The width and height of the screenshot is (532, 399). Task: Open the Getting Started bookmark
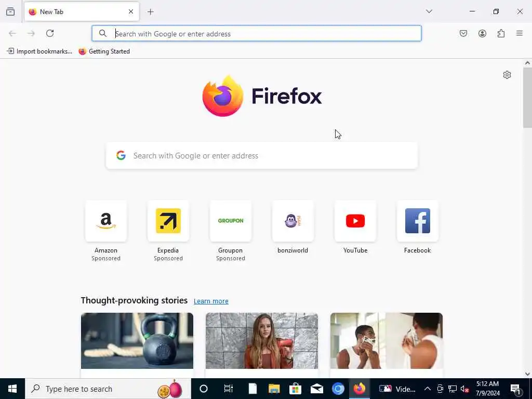point(104,51)
